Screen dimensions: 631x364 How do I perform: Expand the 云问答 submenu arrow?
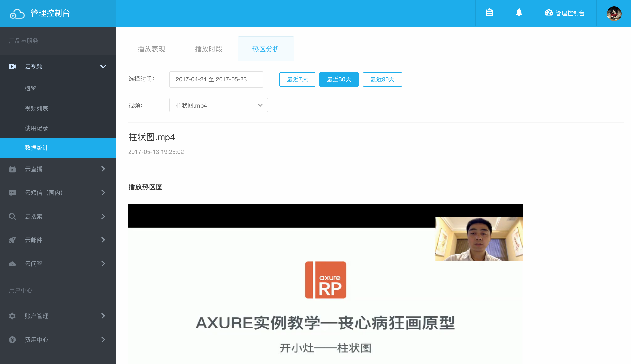(x=103, y=264)
